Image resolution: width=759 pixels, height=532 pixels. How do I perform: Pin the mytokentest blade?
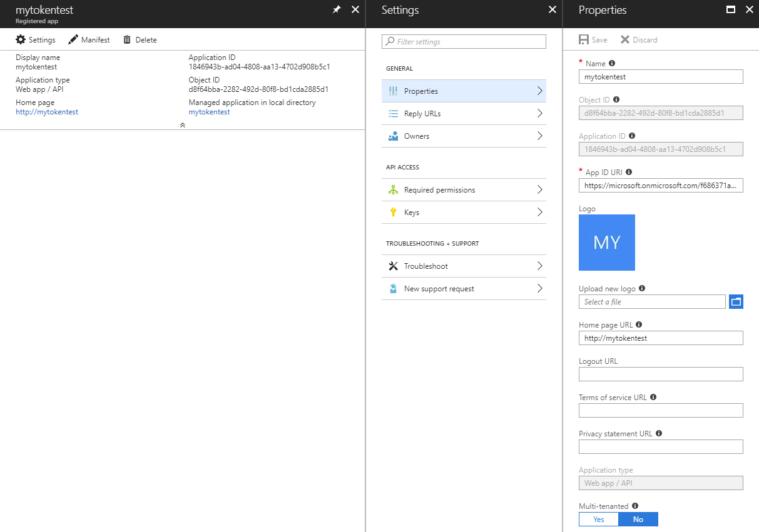336,10
